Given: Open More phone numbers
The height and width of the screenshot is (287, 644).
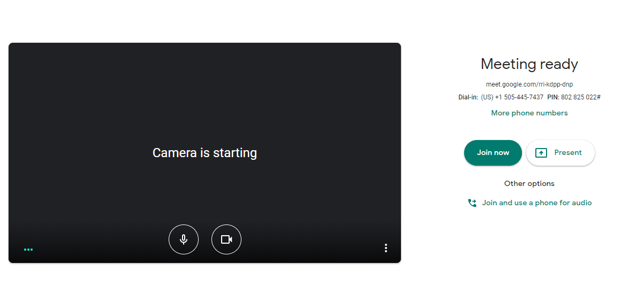Looking at the screenshot, I should pos(529,113).
